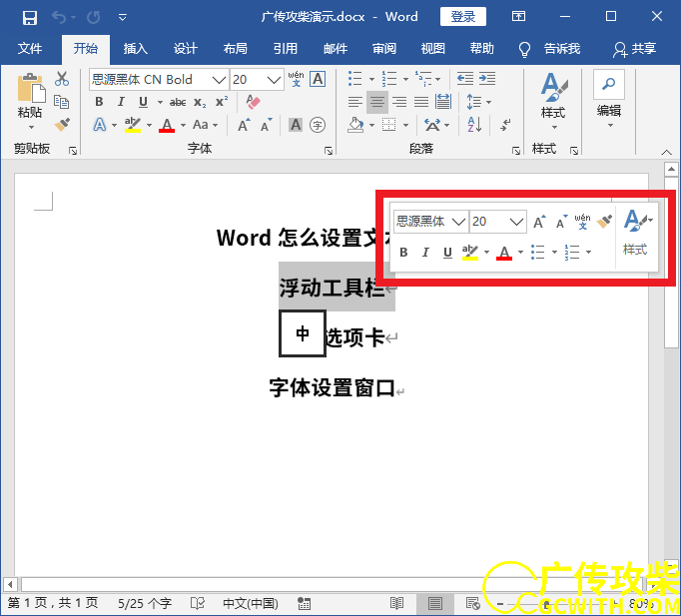Switch to Print Layout view in status bar

tap(434, 603)
